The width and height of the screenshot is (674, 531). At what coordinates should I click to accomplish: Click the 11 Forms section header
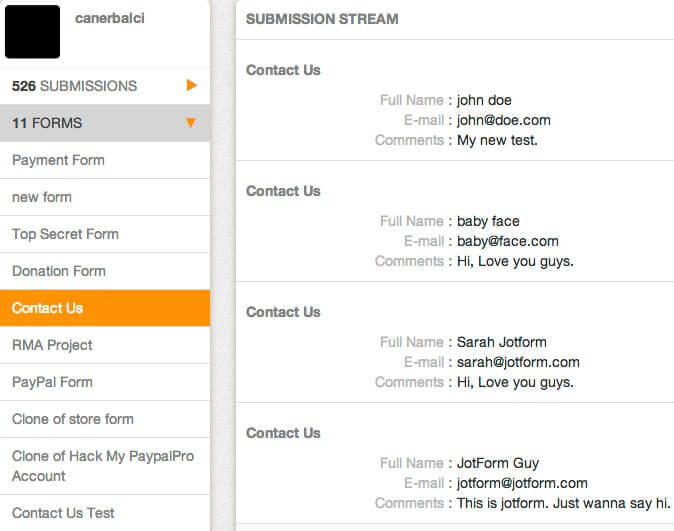(47, 123)
